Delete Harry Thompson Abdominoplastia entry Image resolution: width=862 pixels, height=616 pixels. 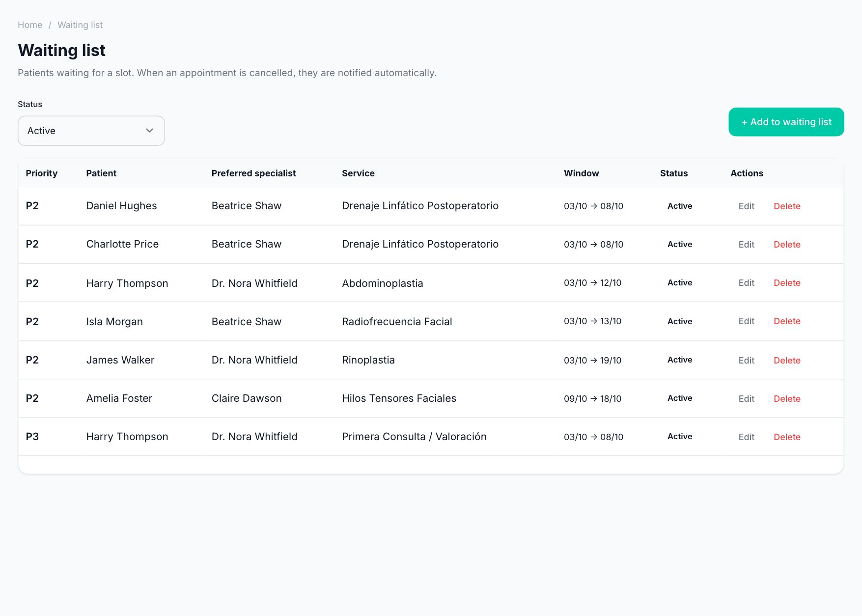[x=787, y=283]
